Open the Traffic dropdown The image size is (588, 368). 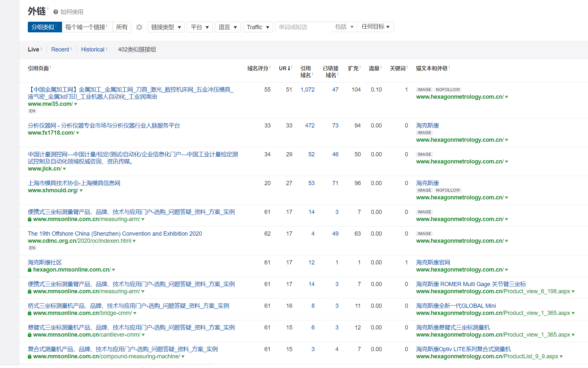tap(258, 27)
